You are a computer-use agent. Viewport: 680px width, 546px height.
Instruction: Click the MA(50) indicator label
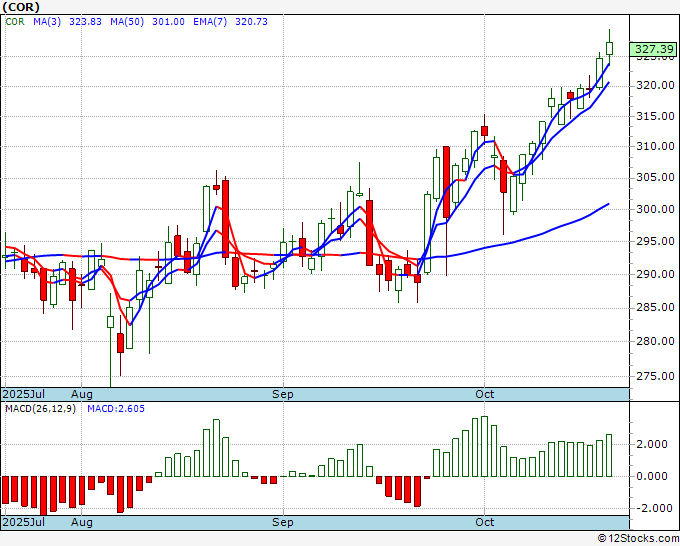tap(127, 22)
